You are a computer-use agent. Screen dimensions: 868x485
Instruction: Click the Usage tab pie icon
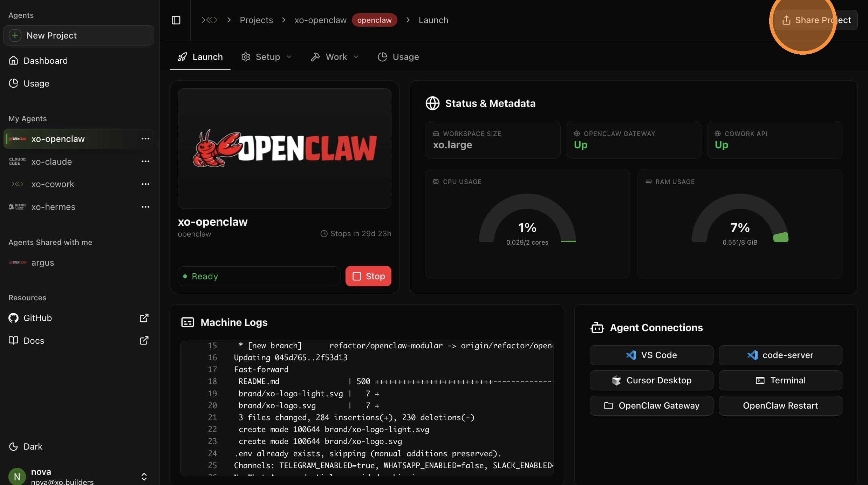pos(382,57)
